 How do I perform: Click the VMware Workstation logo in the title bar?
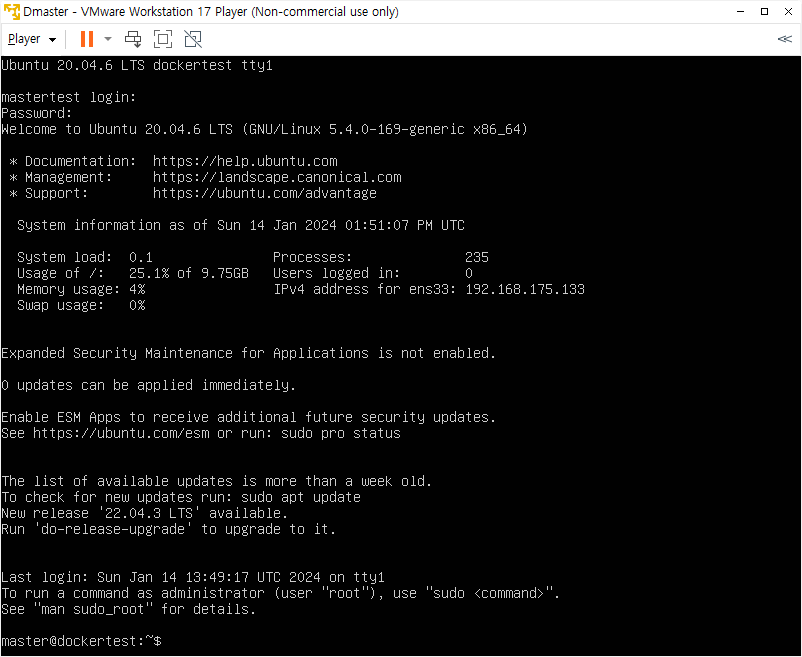(12, 11)
